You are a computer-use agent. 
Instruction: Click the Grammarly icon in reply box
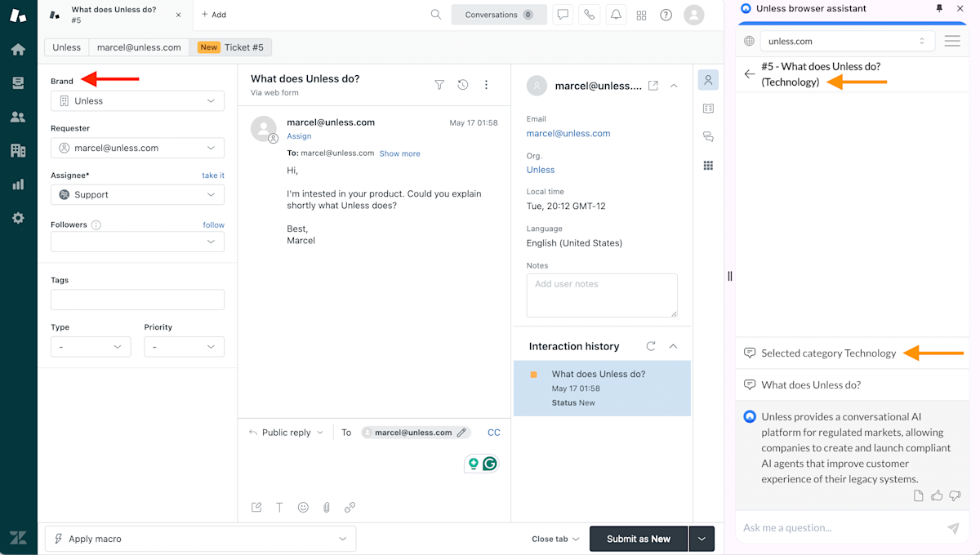[490, 464]
